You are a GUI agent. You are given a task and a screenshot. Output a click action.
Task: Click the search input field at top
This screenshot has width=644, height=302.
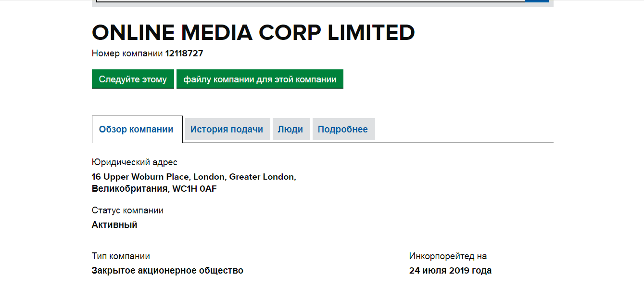coord(308,1)
